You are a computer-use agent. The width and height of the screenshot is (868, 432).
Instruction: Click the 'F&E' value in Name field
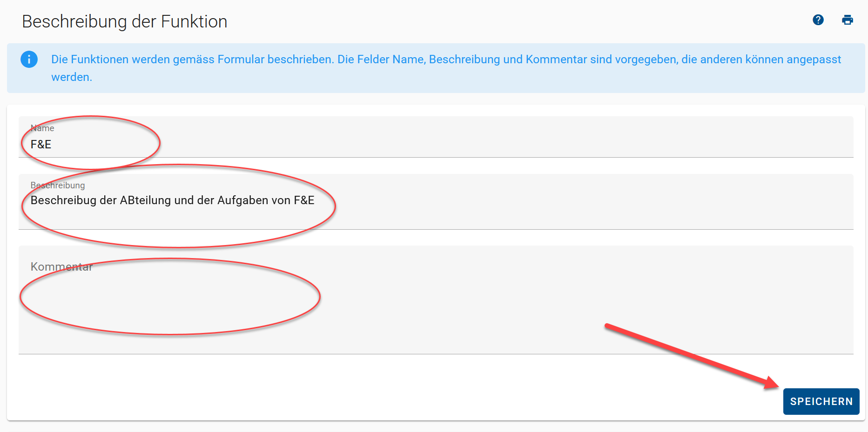41,145
